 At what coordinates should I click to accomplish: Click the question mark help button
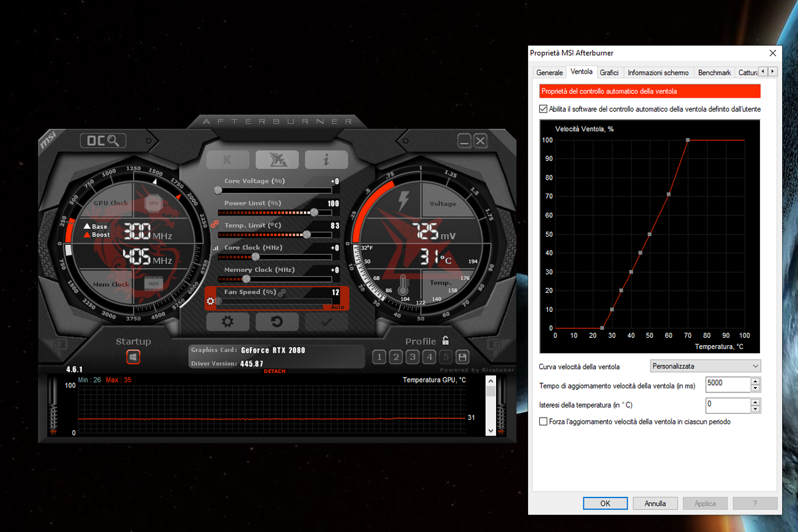tap(755, 503)
